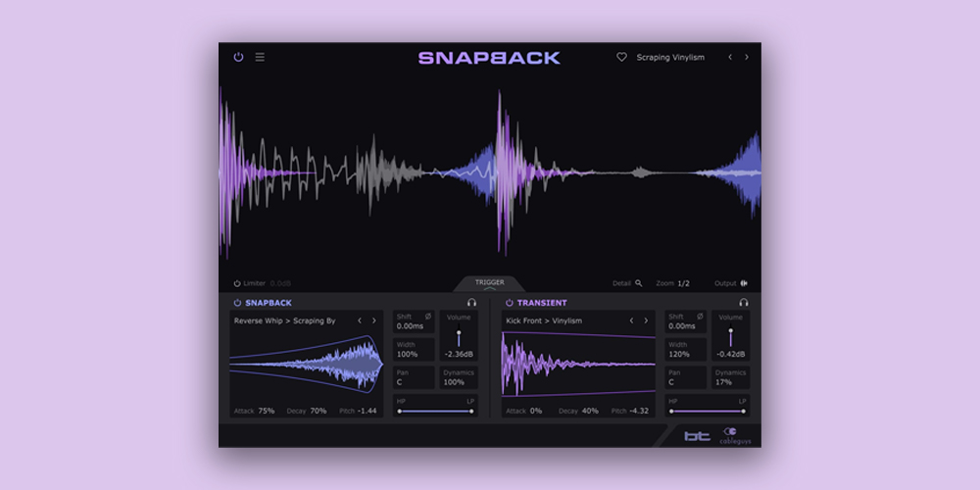980x490 pixels.
Task: Turn off the Transient section power toggle
Action: (510, 303)
